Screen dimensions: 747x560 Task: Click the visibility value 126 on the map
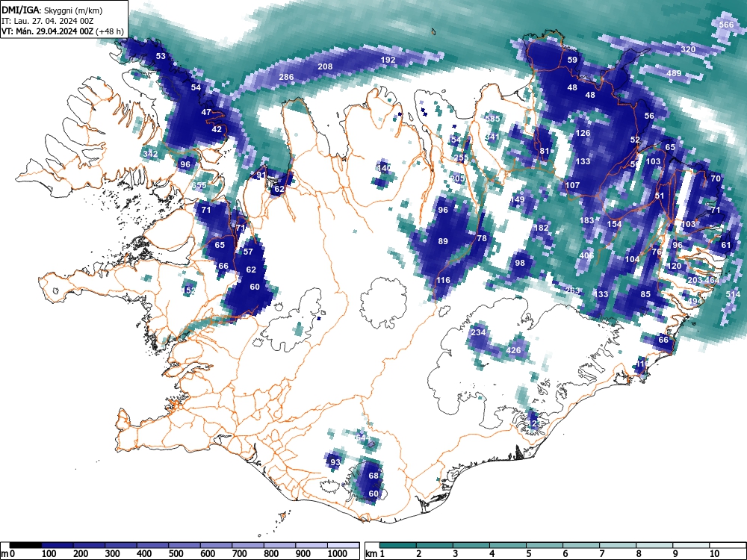coord(583,133)
